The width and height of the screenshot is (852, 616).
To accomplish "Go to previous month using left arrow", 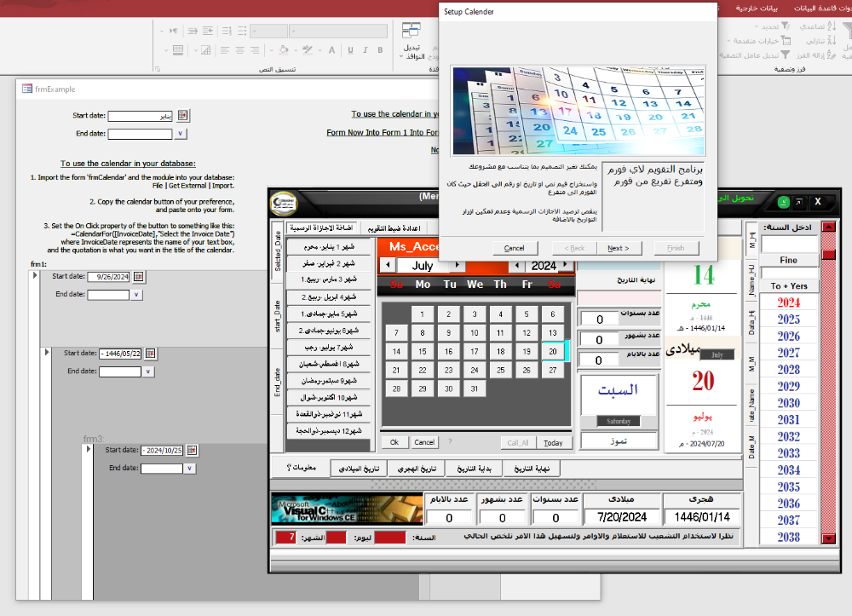I will pos(389,266).
